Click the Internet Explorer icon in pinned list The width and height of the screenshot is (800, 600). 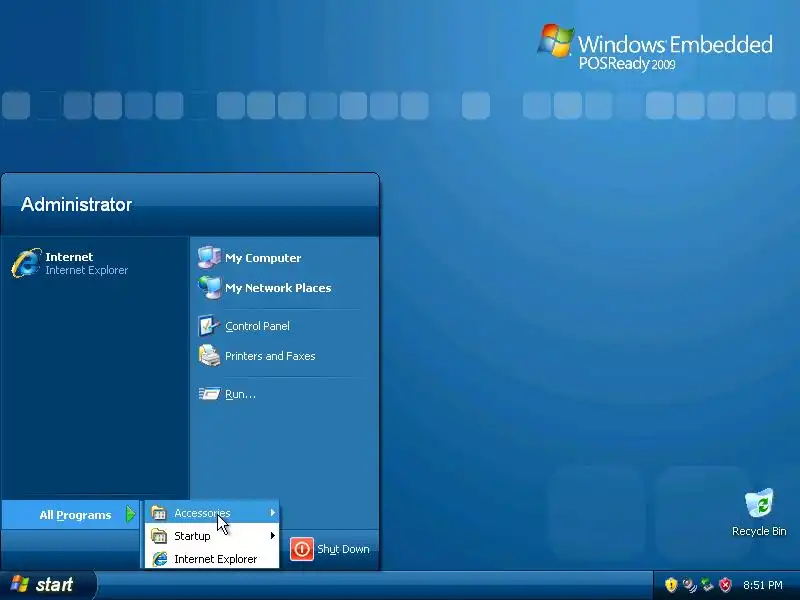pos(27,263)
